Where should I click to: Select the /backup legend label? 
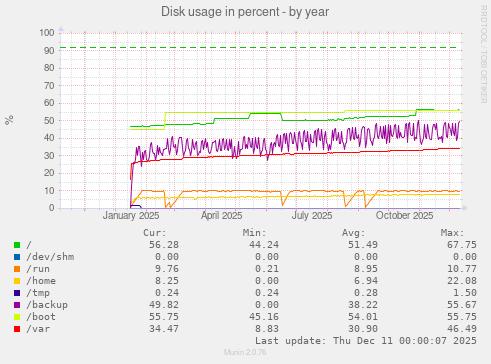click(47, 305)
